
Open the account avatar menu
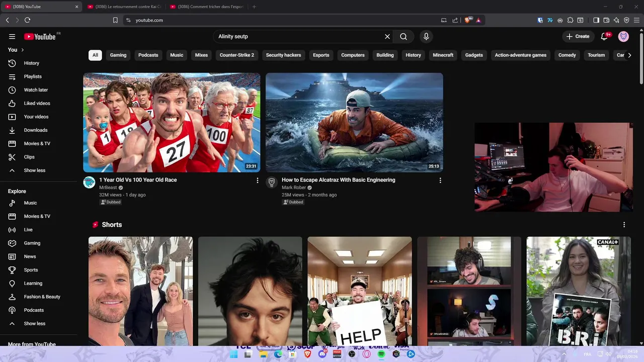623,36
